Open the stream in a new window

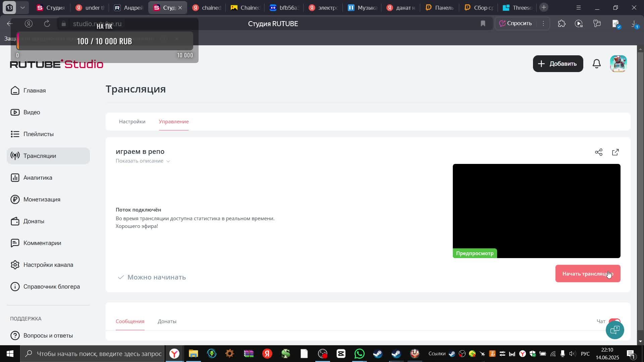pos(615,153)
